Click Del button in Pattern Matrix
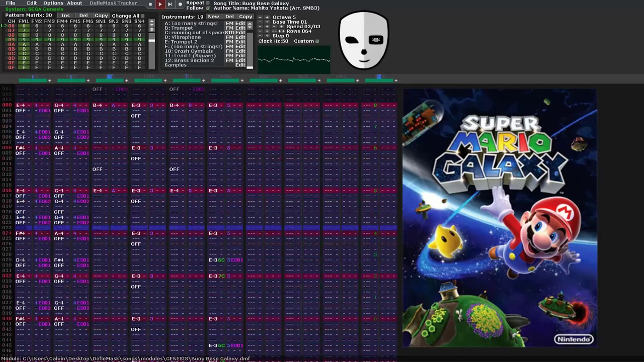 point(83,16)
